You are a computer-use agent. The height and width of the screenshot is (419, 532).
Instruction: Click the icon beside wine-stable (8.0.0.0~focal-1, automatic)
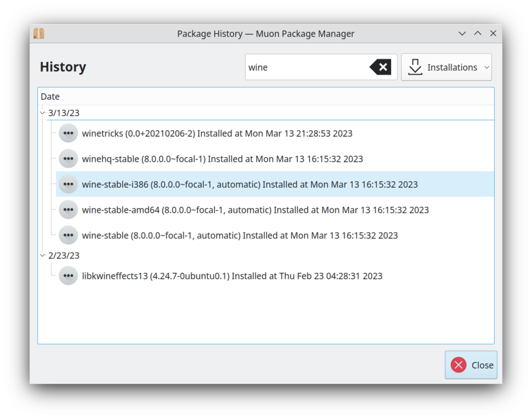[x=68, y=235]
